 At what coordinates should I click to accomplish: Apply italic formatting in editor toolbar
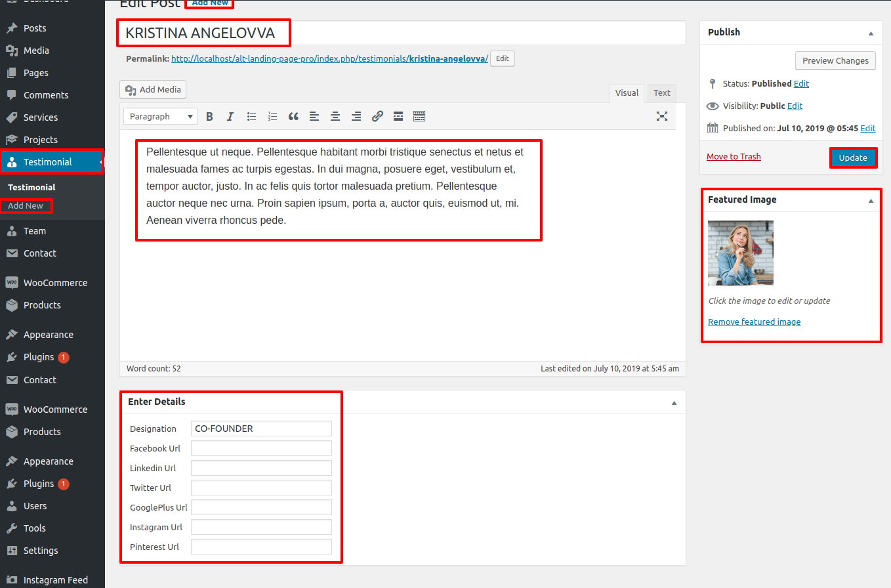tap(230, 117)
